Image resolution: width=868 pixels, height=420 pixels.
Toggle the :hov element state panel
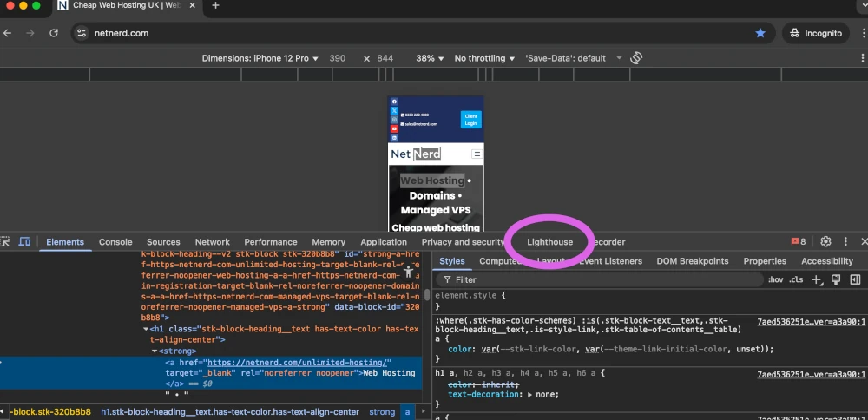pyautogui.click(x=775, y=279)
